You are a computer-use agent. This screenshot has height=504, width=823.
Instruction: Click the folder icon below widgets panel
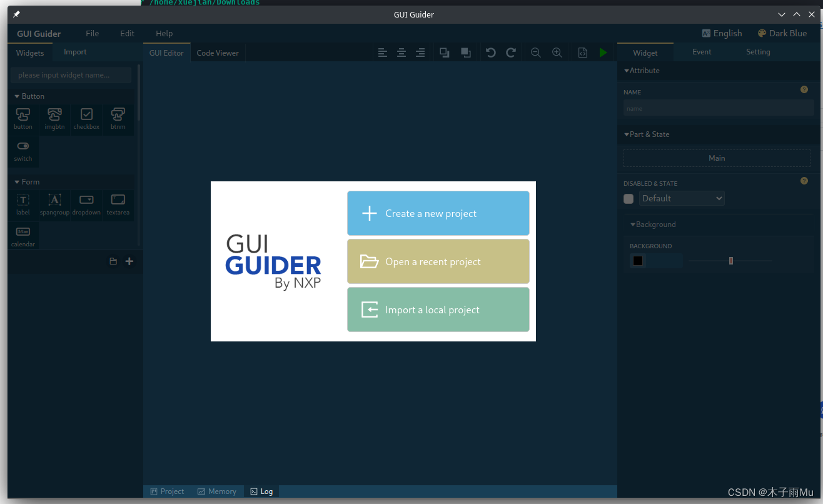113,261
